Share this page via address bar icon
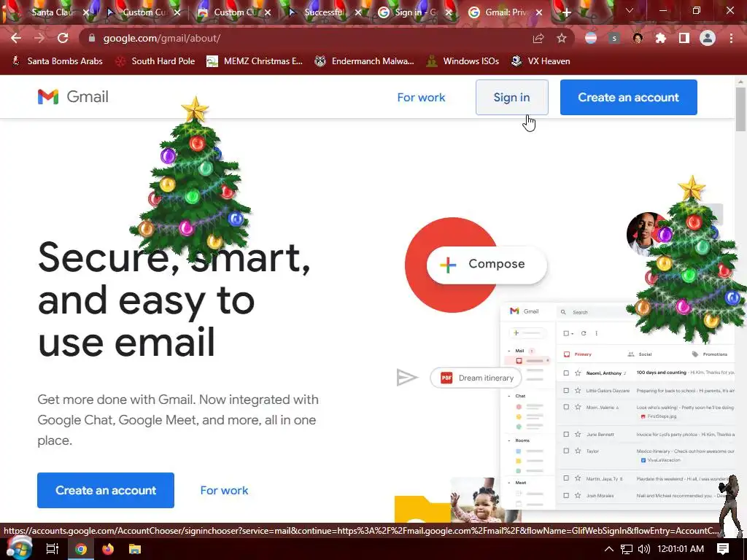The width and height of the screenshot is (747, 560). (538, 38)
